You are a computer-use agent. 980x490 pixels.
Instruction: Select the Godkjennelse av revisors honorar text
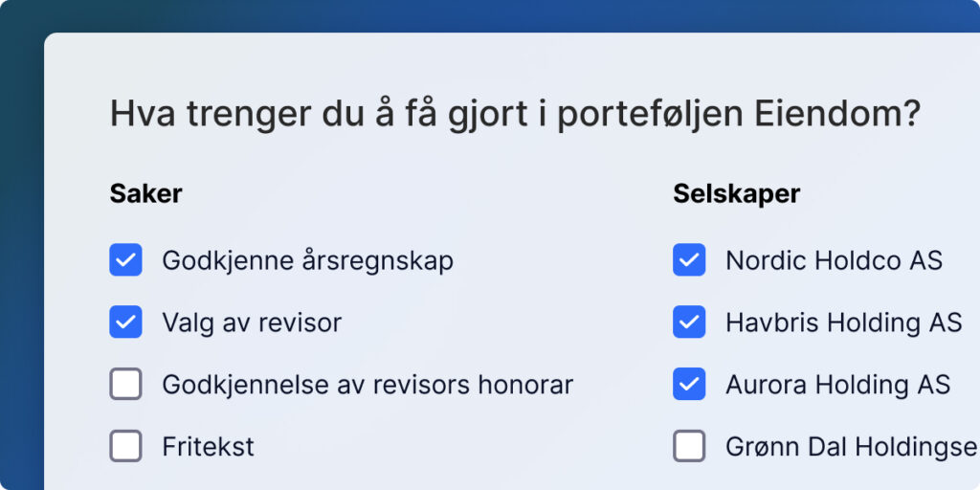point(367,385)
